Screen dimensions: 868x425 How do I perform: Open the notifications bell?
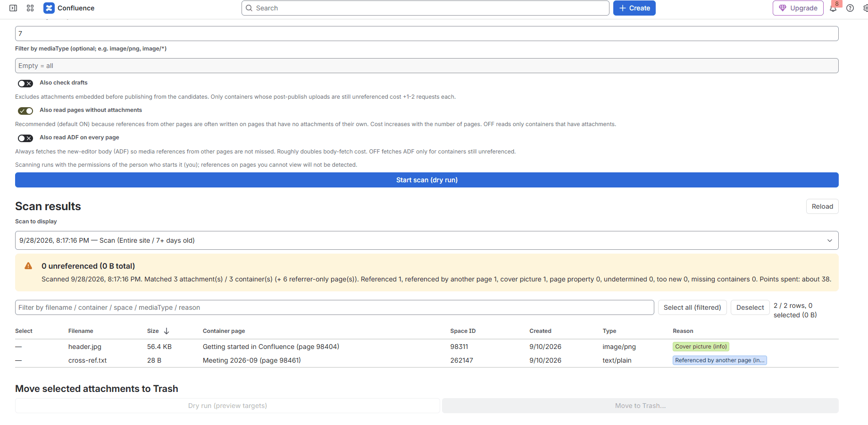tap(833, 8)
